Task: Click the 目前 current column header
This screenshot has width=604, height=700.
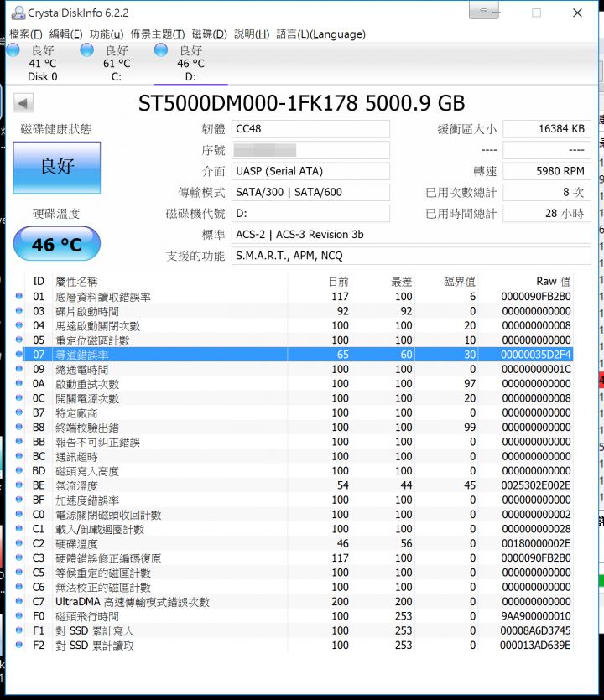Action: tap(338, 282)
